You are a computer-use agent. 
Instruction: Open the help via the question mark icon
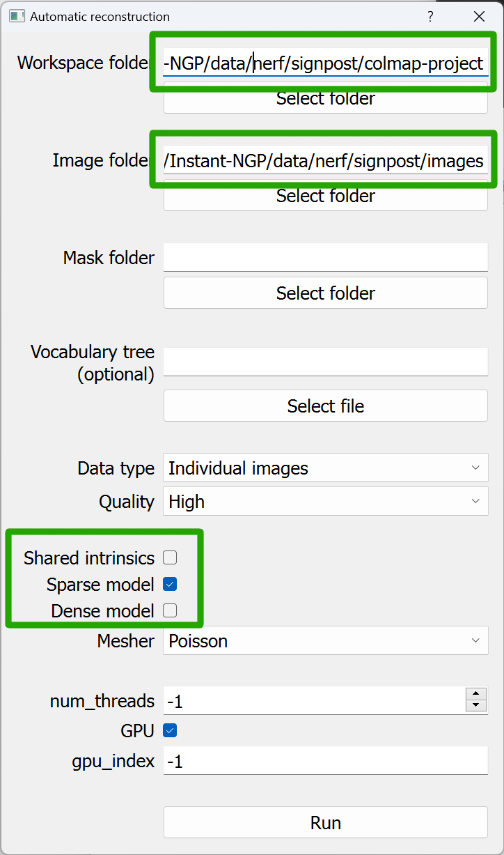pyautogui.click(x=430, y=16)
